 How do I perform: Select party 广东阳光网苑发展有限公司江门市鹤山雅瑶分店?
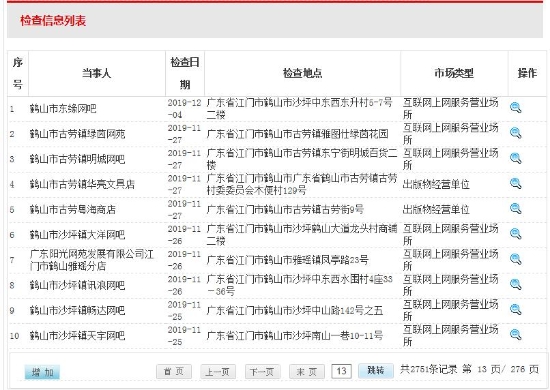92,260
